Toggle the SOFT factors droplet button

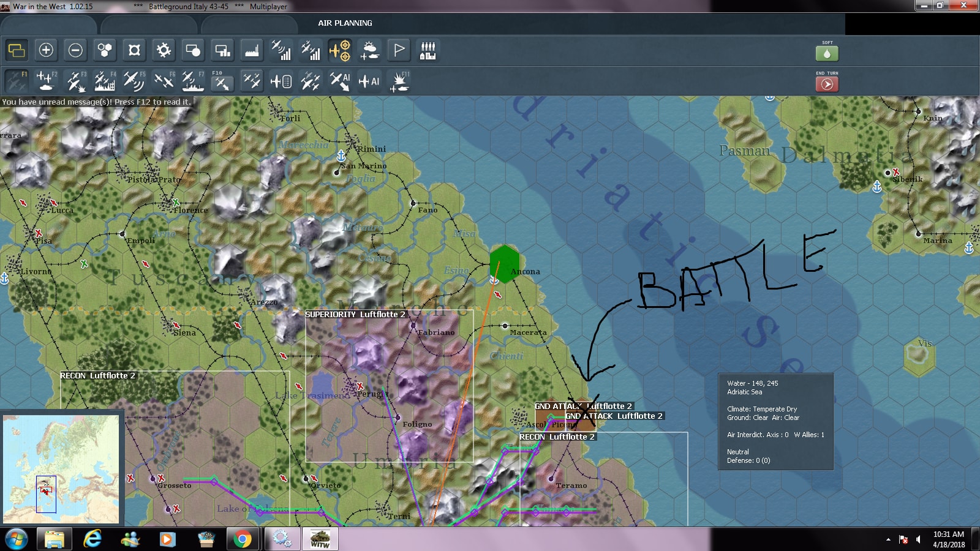(x=827, y=53)
